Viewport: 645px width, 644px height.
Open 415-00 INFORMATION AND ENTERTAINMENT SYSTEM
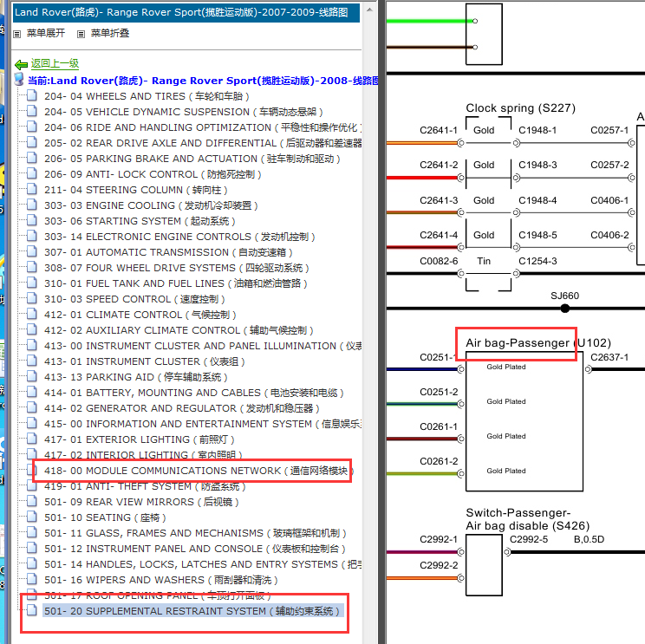203,425
